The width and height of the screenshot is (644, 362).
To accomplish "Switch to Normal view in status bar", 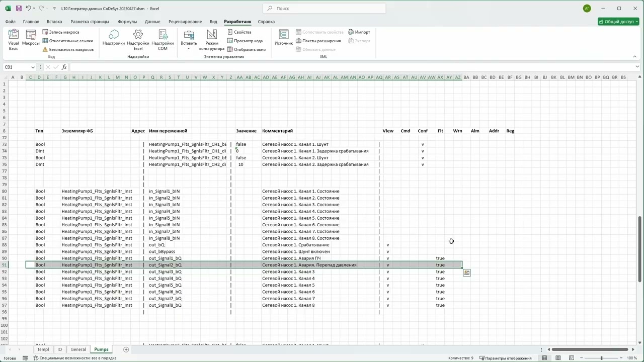I will [x=545, y=358].
